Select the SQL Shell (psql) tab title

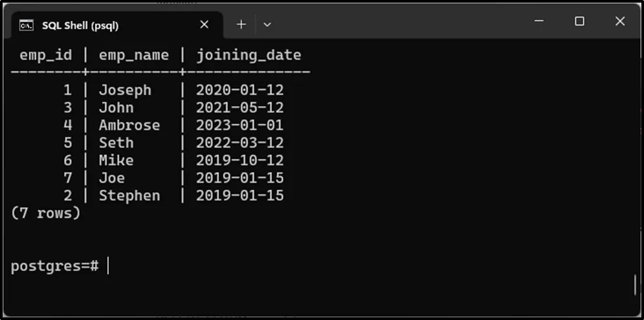click(80, 25)
